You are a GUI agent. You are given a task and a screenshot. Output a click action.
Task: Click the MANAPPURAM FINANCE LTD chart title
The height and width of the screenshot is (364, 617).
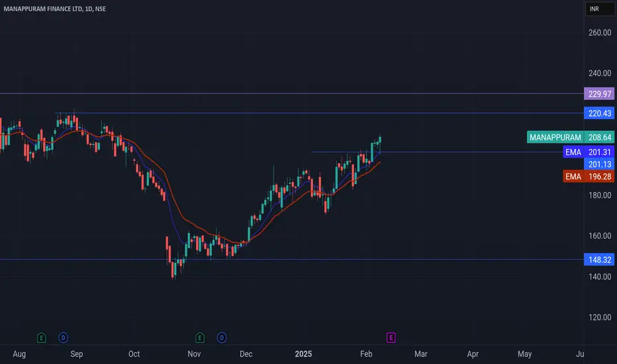coord(55,9)
